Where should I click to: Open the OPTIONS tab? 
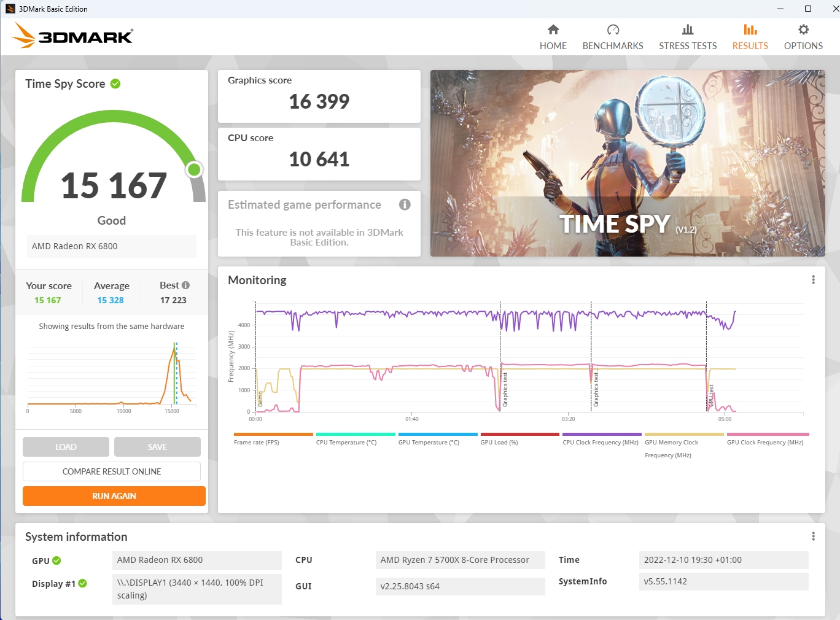pyautogui.click(x=803, y=37)
